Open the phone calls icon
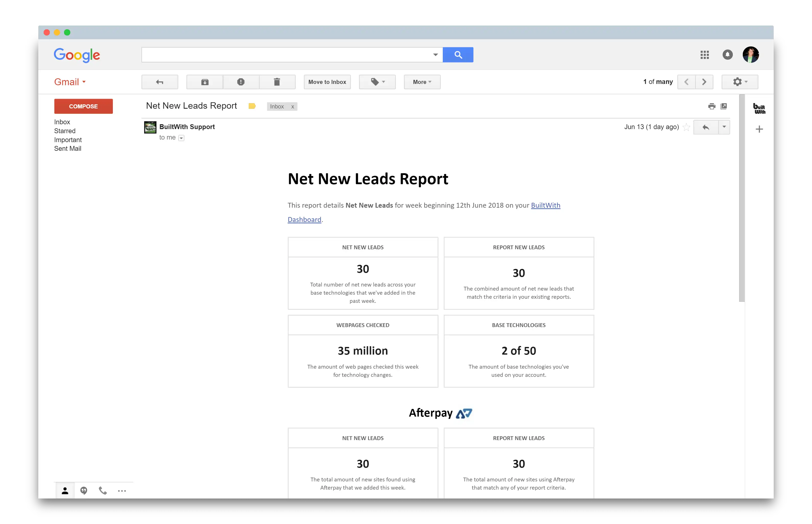Image resolution: width=812 pixels, height=524 pixels. pos(103,491)
